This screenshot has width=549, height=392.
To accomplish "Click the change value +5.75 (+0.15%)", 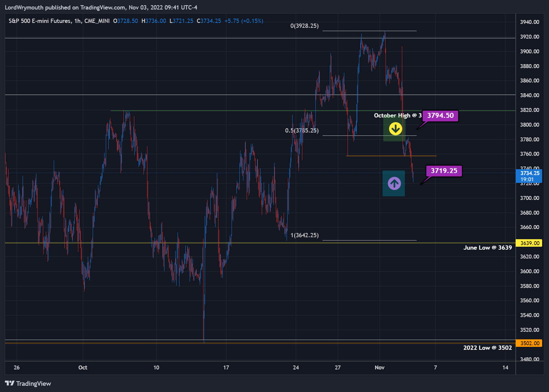I will point(244,21).
